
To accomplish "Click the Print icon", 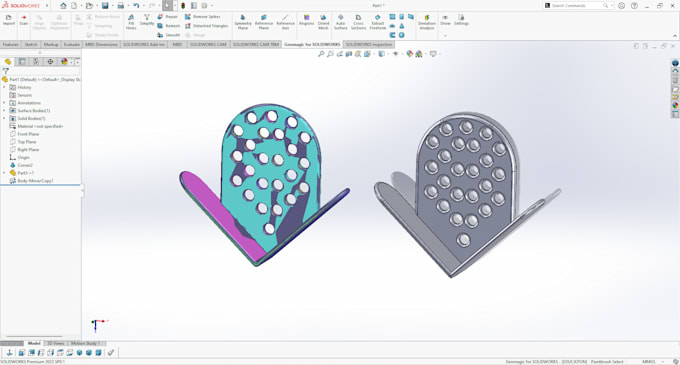I will 121,6.
